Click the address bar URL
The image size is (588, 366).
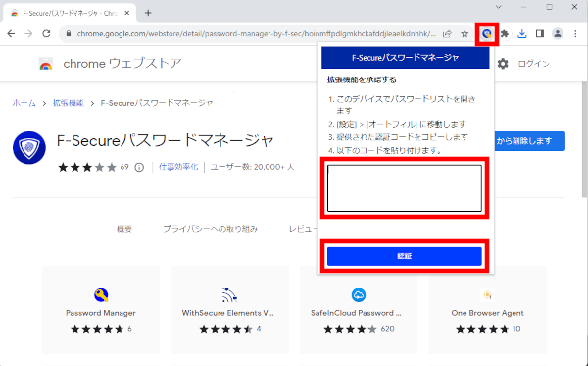point(257,34)
